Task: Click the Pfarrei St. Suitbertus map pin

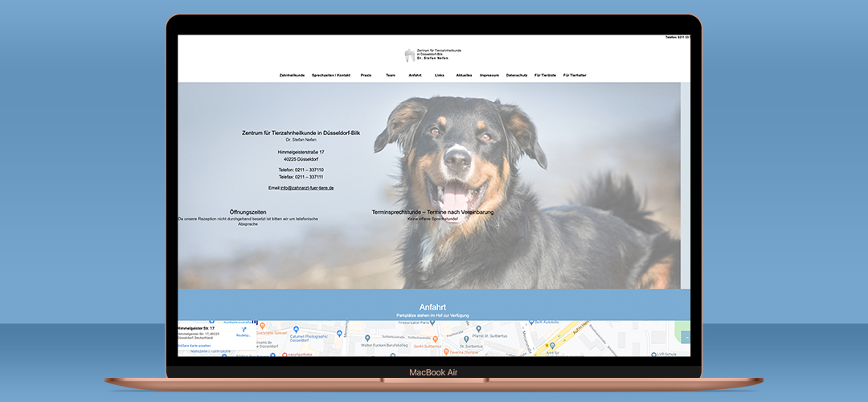Action: (477, 329)
